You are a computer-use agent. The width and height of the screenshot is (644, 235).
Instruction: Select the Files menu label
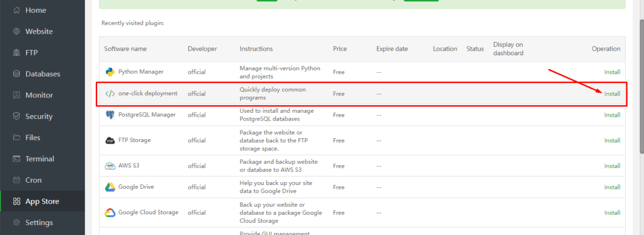[33, 138]
